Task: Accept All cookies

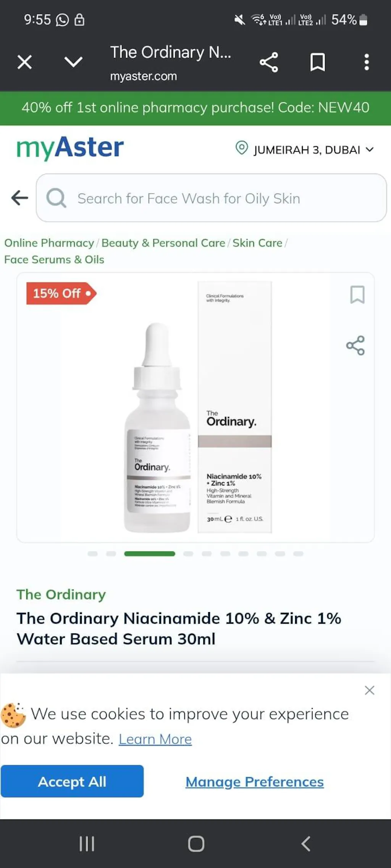Action: 72,781
